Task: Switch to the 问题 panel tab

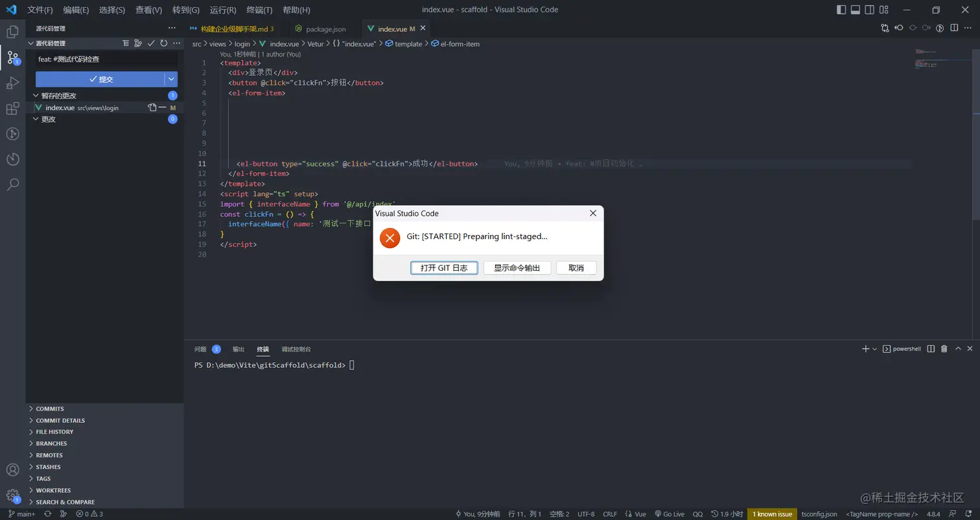Action: click(x=200, y=349)
